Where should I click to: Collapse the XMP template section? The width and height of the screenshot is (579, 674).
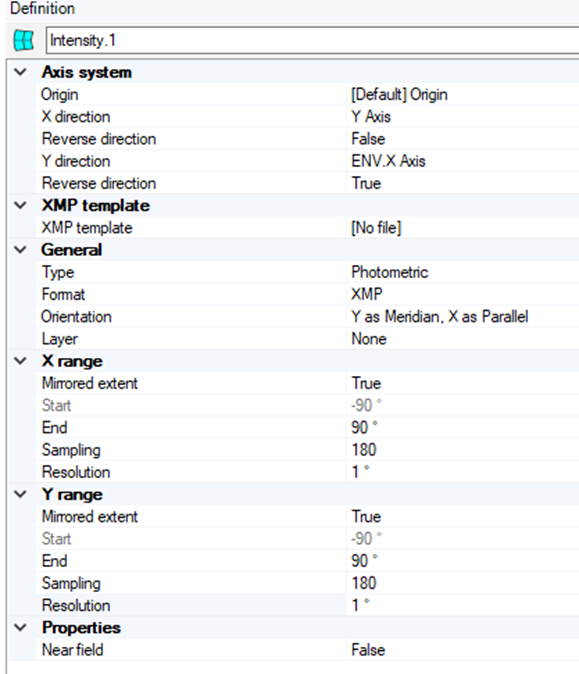tap(21, 205)
